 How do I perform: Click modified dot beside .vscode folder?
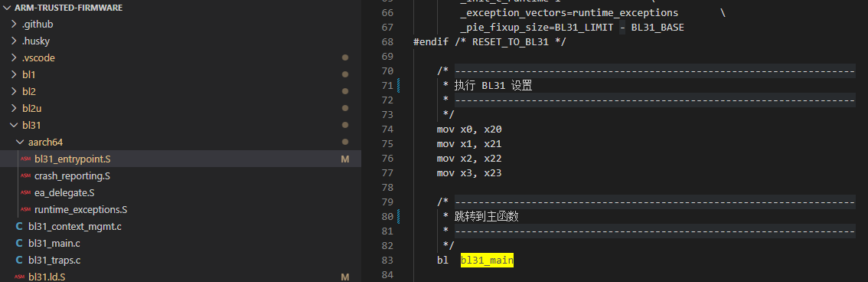[345, 57]
